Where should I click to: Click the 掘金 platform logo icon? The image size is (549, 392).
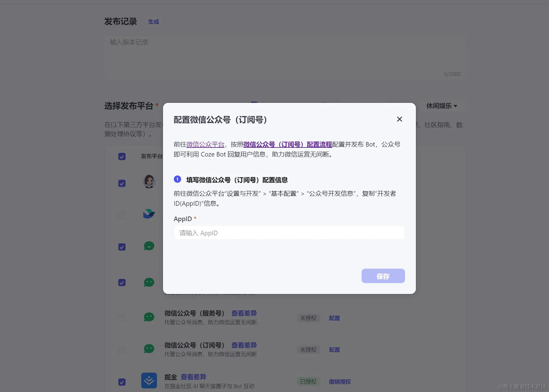[x=149, y=381]
